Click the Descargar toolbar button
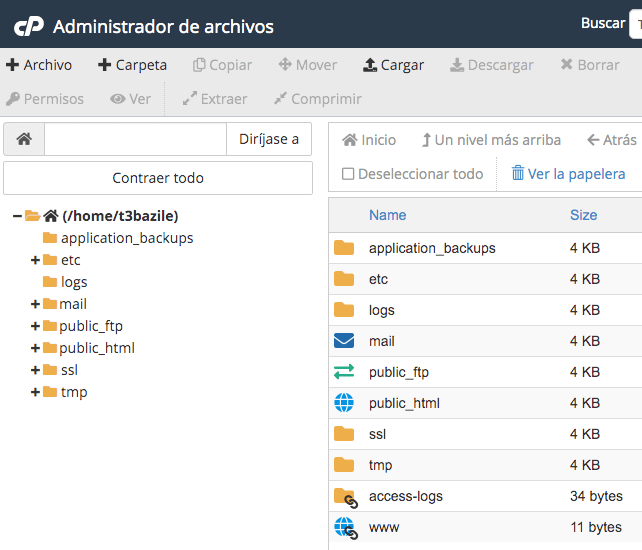The image size is (642, 550). 491,65
